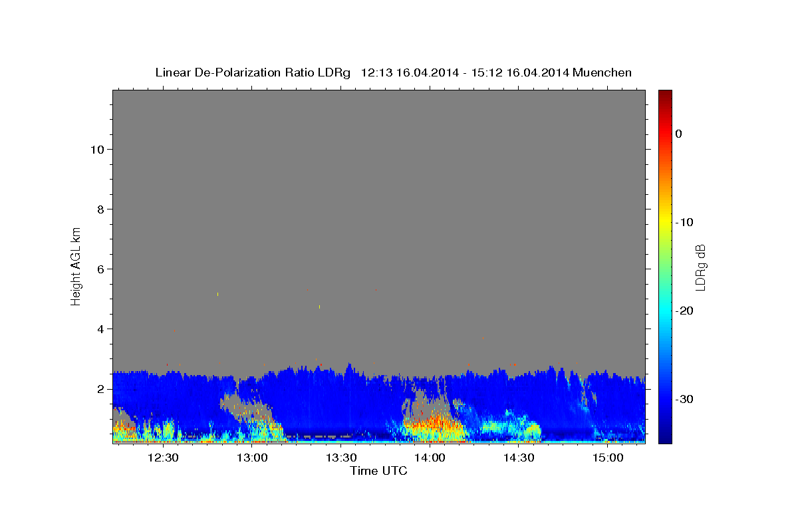Click the colorbar value -10
Image resolution: width=798 pixels, height=532 pixels.
click(684, 222)
